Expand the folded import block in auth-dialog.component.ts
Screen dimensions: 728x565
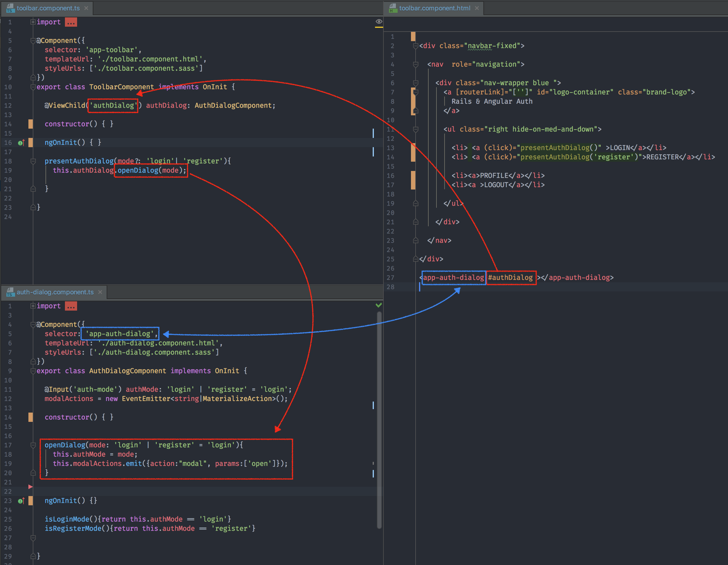pyautogui.click(x=33, y=306)
